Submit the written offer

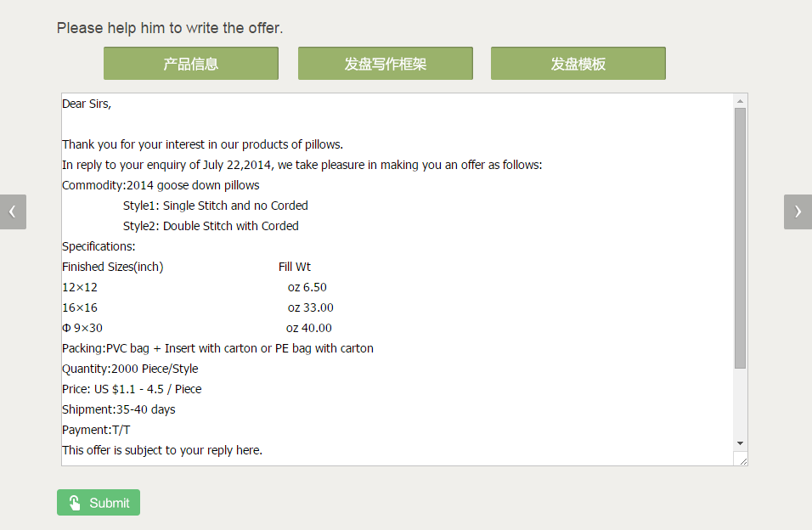coord(99,502)
